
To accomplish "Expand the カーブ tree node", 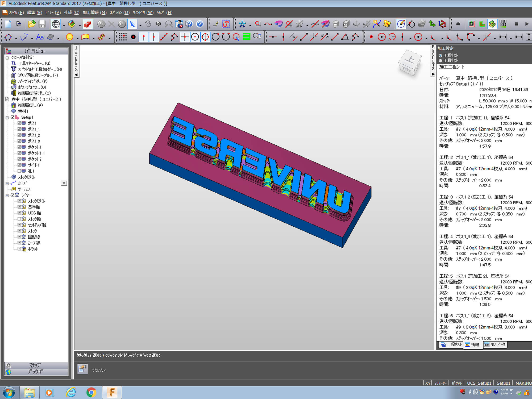I will [x=7, y=183].
